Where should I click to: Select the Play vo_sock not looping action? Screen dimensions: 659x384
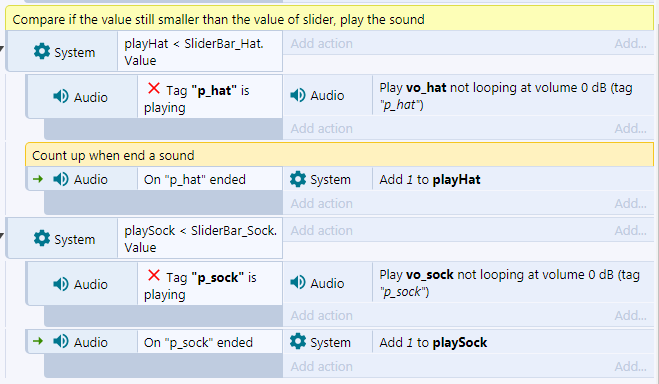[513, 283]
